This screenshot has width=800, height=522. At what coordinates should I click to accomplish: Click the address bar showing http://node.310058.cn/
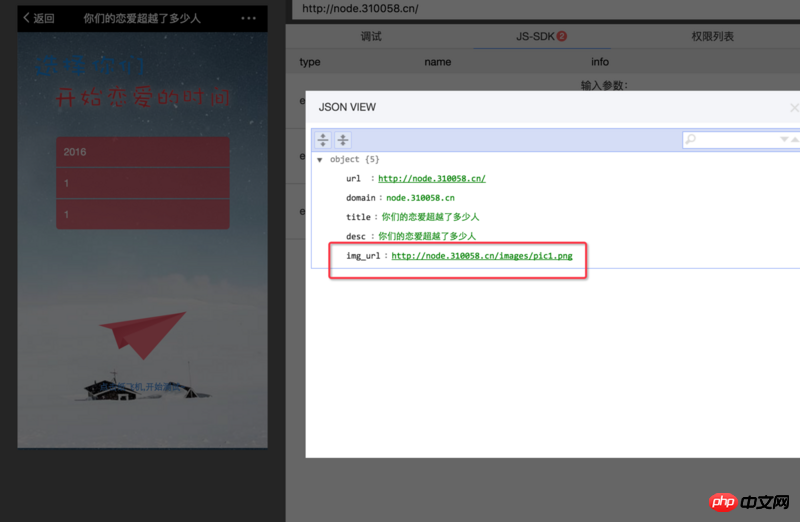point(545,9)
